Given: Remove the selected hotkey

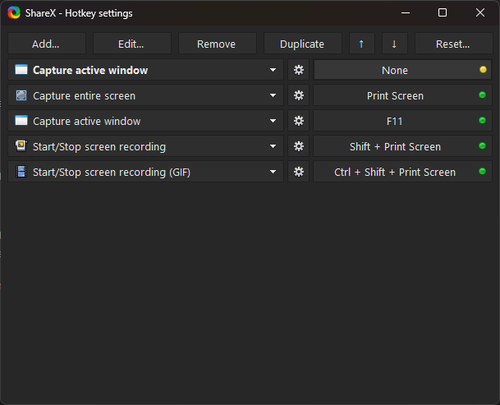Looking at the screenshot, I should click(x=217, y=44).
